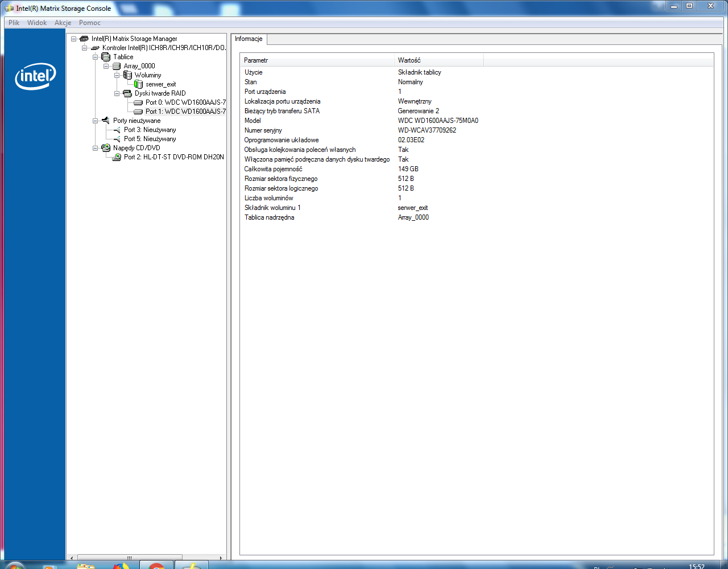The height and width of the screenshot is (569, 728).
Task: Select Port 3: Nieużywany in the tree
Action: (x=150, y=130)
